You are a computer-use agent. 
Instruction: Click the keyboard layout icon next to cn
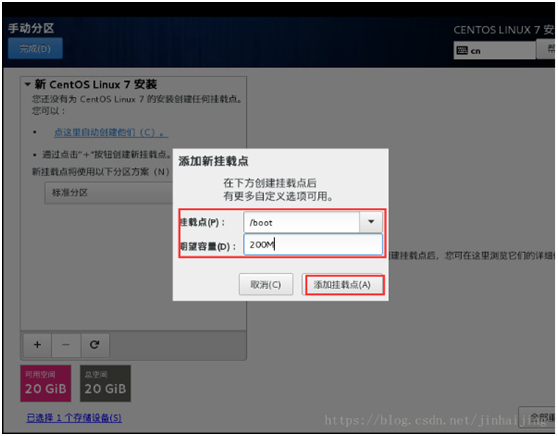[x=462, y=51]
